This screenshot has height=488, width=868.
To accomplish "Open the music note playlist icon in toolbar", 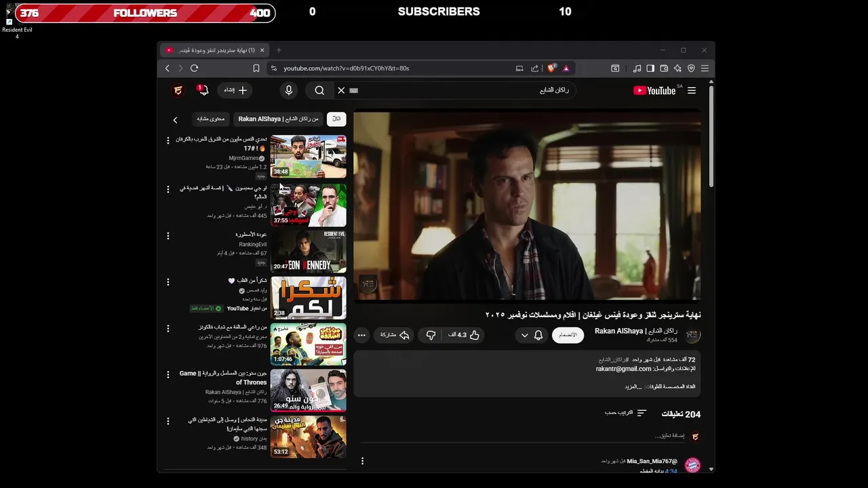I will 637,68.
